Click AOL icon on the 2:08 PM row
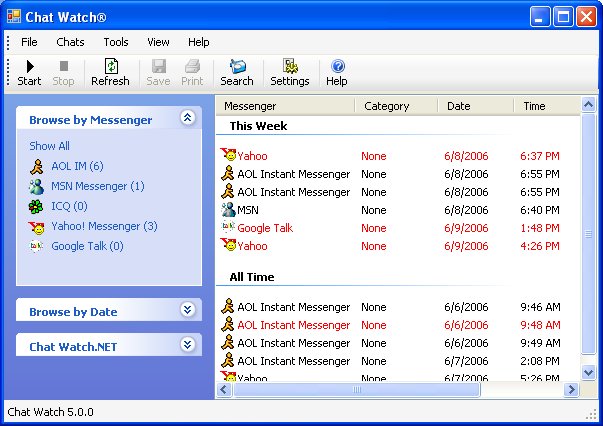 [228, 360]
